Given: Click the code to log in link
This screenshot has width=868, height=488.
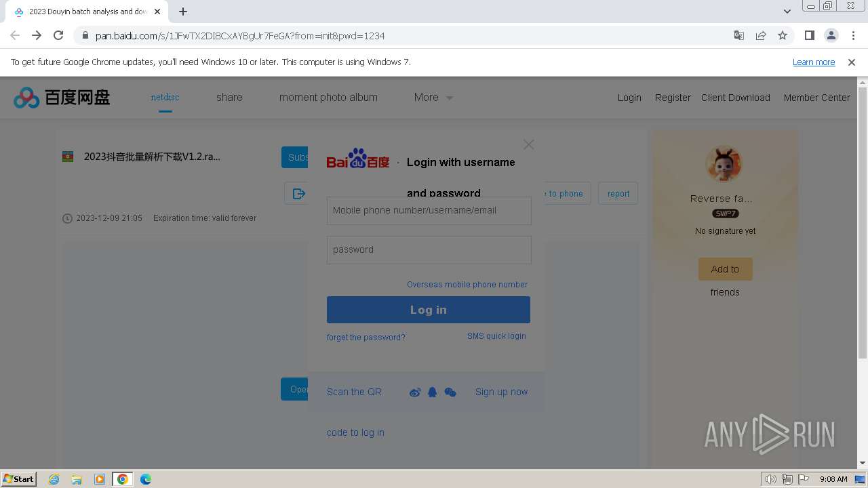Looking at the screenshot, I should 355,432.
